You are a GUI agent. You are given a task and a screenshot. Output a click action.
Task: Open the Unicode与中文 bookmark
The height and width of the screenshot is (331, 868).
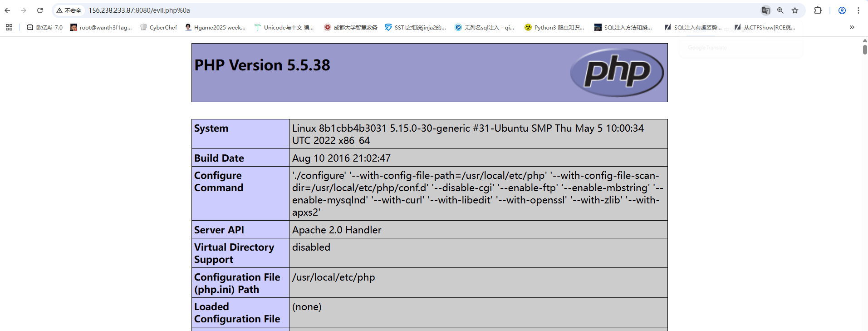tap(284, 27)
